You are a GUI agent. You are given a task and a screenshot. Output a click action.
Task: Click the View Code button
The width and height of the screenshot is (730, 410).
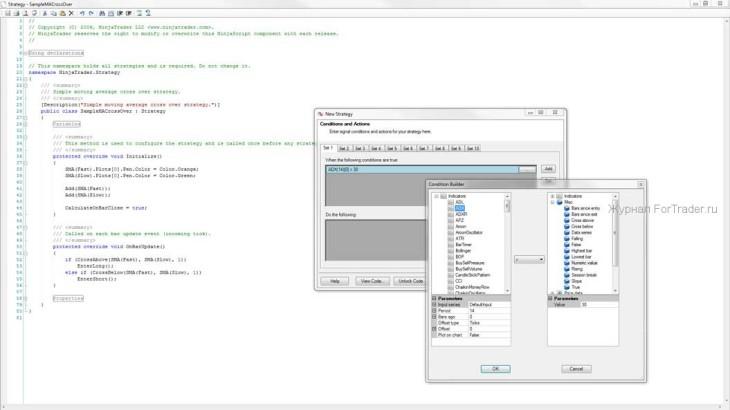tap(372, 281)
